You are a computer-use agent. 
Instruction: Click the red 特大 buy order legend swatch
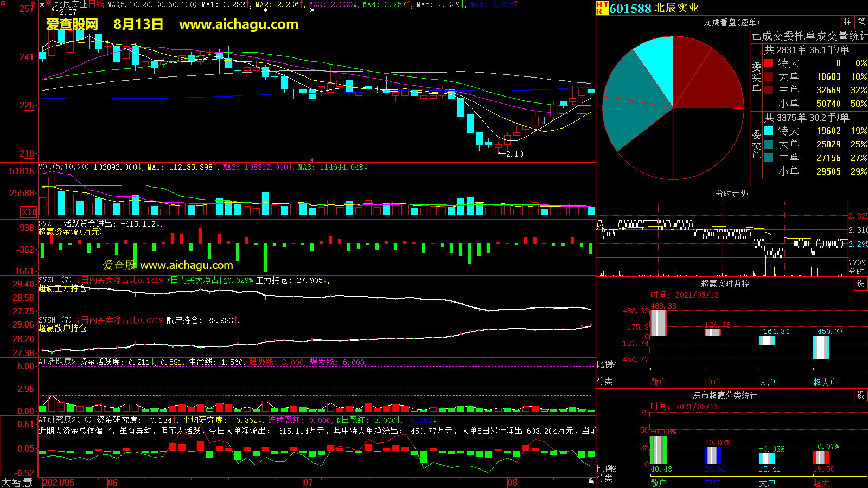(x=768, y=63)
